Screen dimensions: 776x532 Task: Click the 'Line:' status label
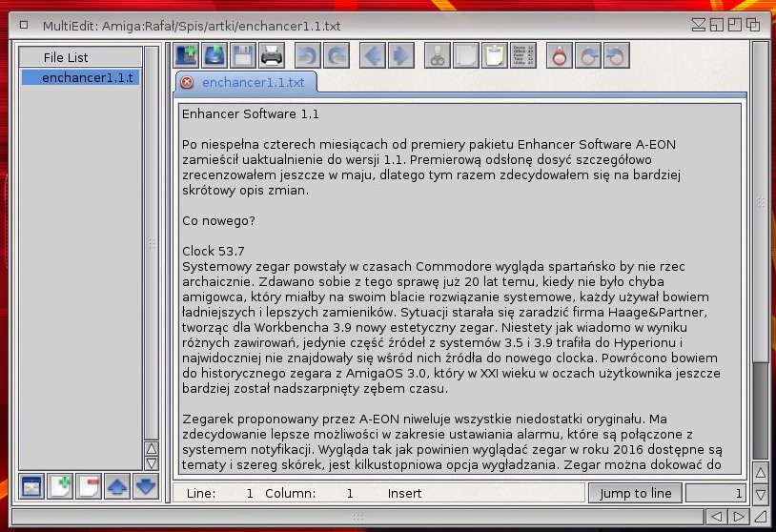pyautogui.click(x=201, y=494)
